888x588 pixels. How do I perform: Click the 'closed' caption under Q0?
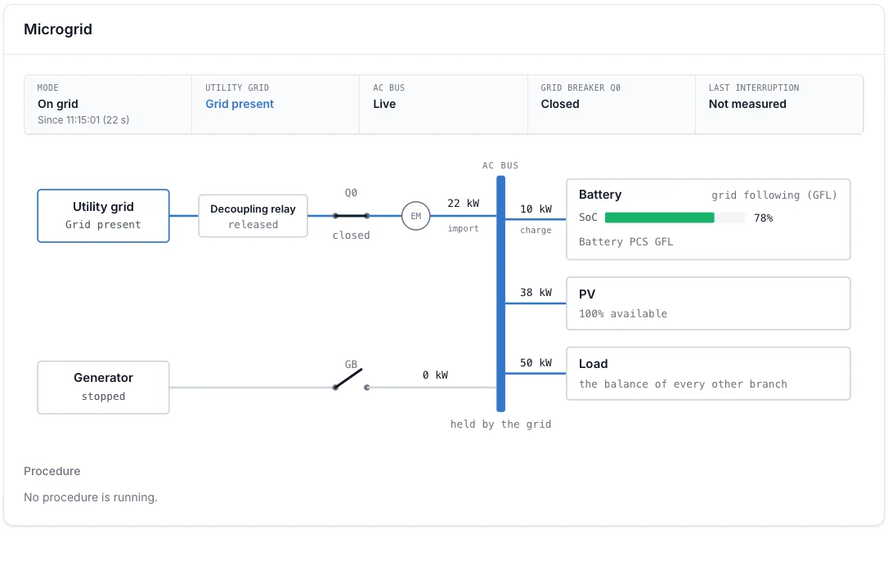pos(351,235)
